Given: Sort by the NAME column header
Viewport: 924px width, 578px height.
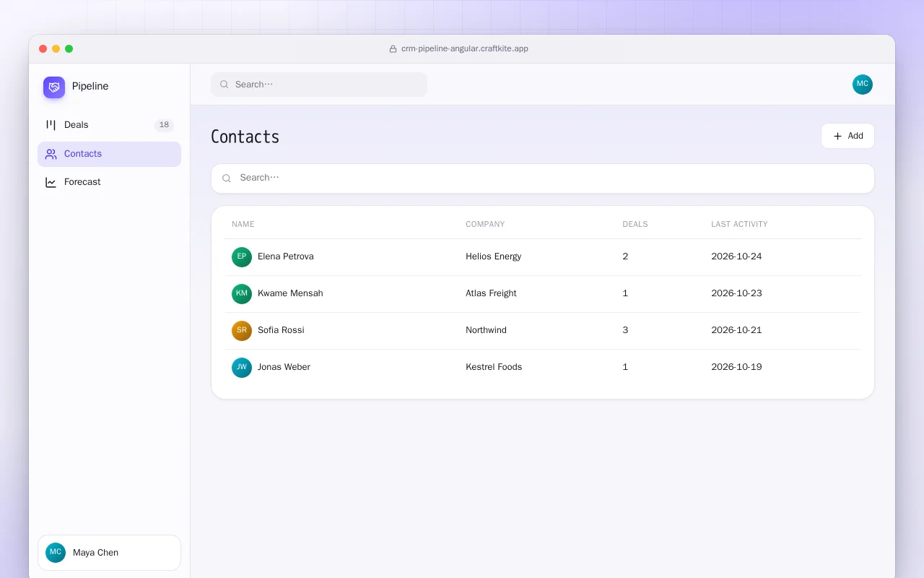Looking at the screenshot, I should 243,224.
